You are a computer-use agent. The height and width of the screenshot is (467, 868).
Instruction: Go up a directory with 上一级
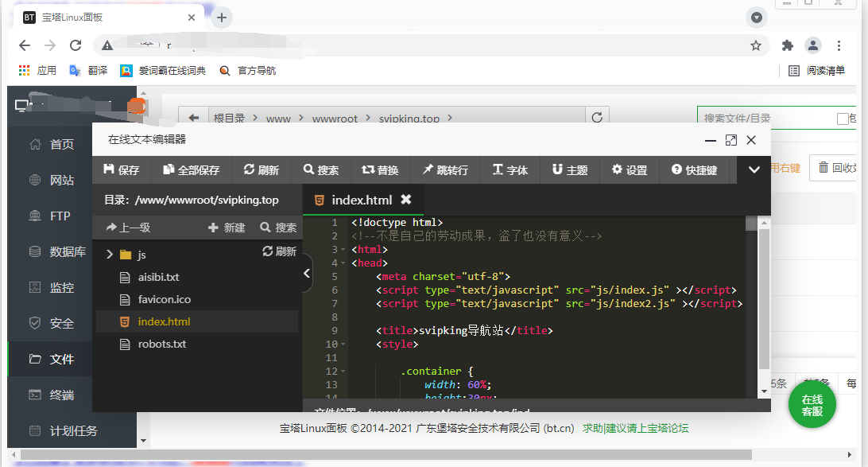point(129,228)
